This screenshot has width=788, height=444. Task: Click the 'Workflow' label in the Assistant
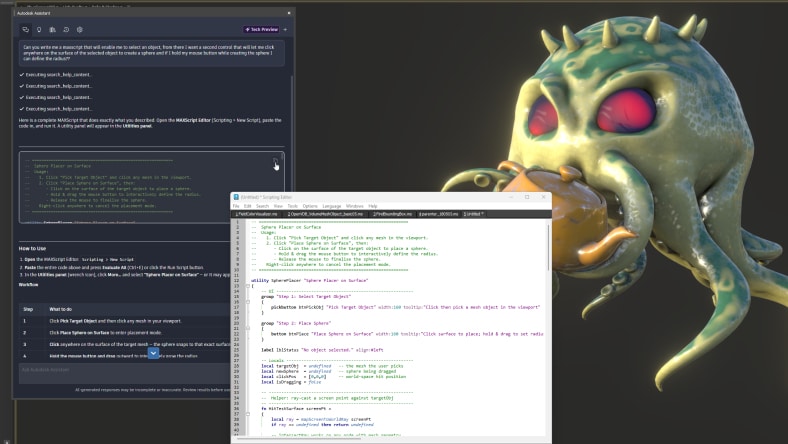(29, 285)
